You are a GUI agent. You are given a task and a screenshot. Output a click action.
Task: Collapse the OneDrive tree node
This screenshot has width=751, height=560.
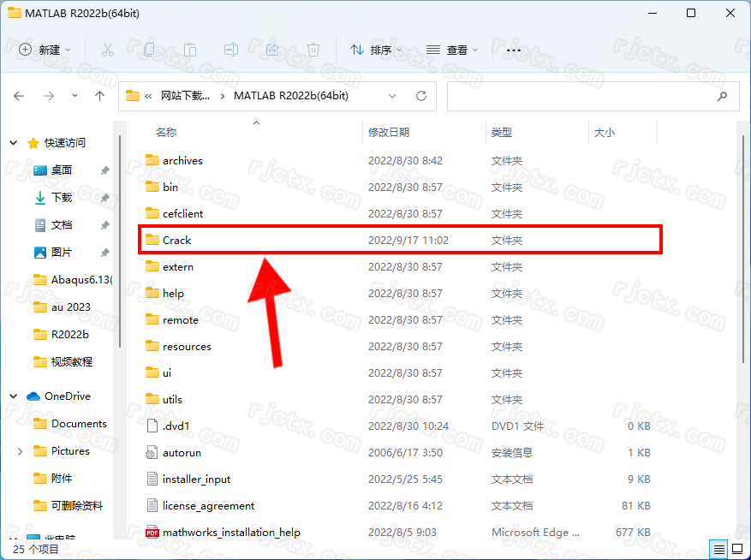[14, 396]
